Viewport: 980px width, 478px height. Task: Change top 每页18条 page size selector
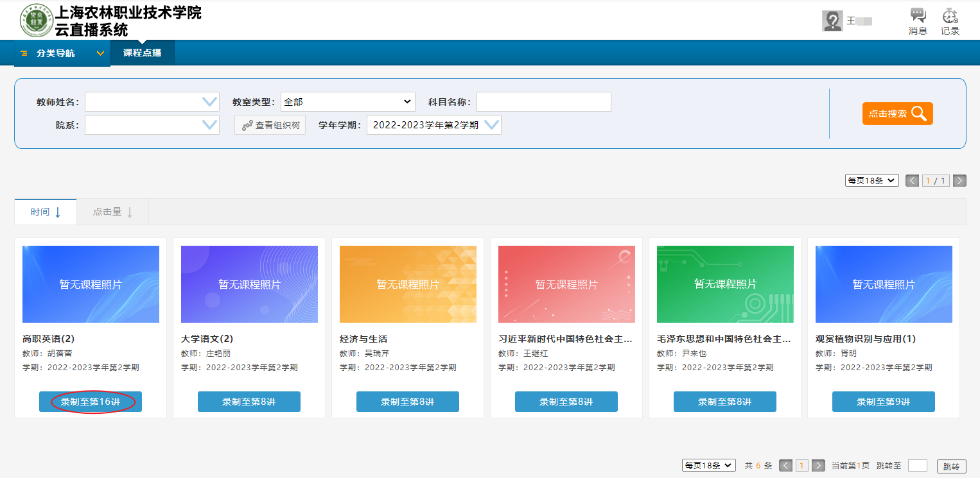[x=871, y=181]
